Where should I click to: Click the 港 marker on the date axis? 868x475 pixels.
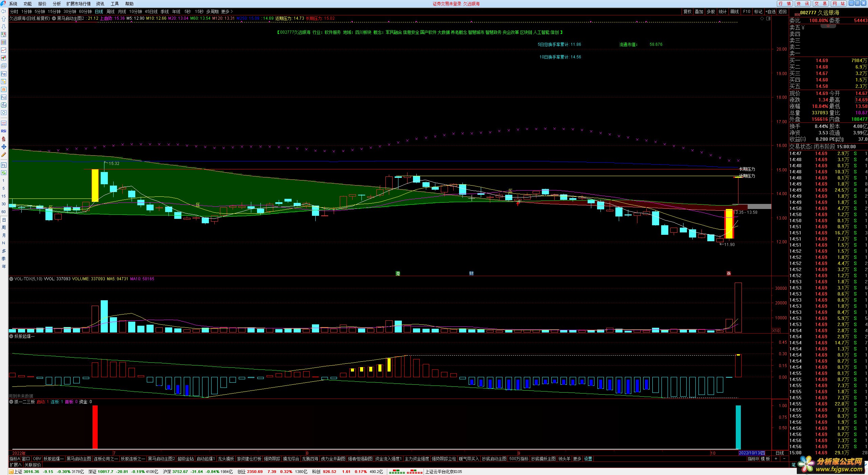click(x=398, y=273)
